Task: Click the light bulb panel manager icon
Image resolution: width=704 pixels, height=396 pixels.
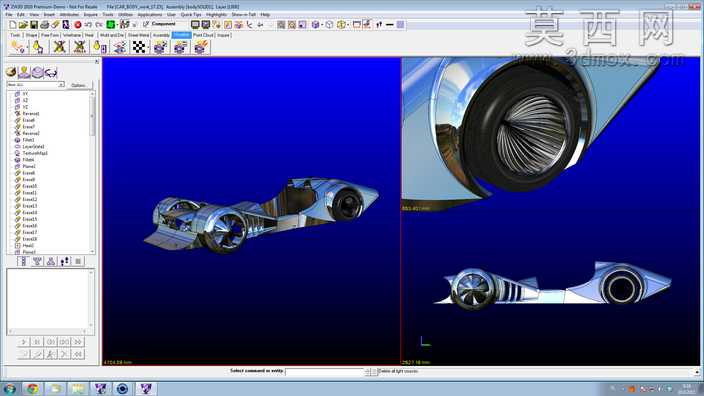Action: click(x=24, y=72)
